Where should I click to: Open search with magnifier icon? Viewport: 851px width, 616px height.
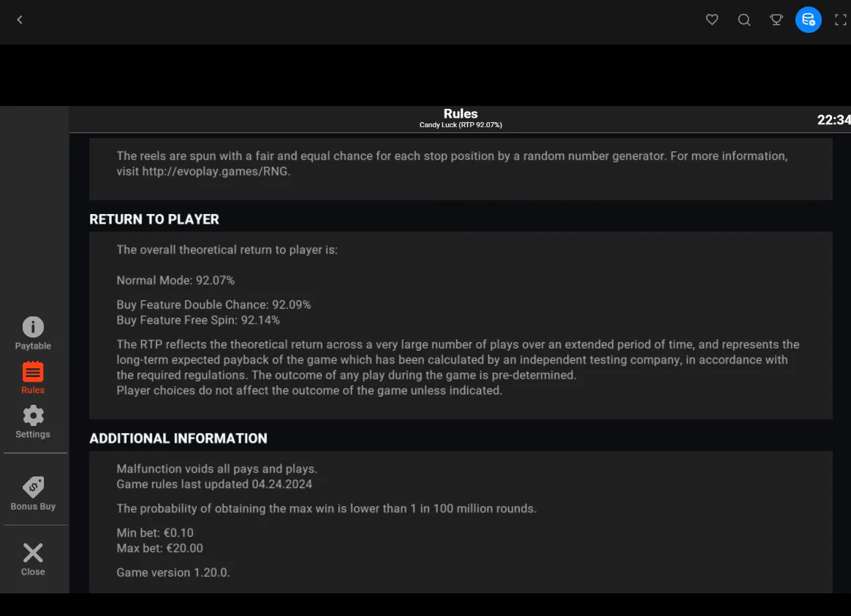[744, 20]
